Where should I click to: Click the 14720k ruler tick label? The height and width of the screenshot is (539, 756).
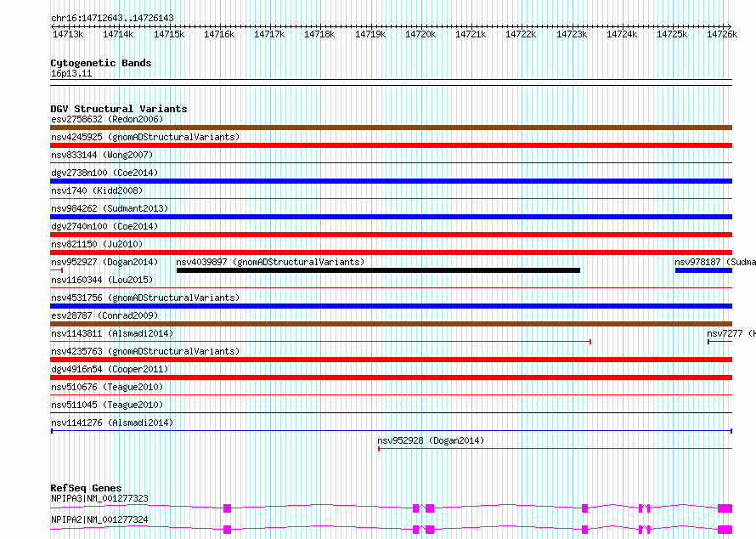pos(420,34)
